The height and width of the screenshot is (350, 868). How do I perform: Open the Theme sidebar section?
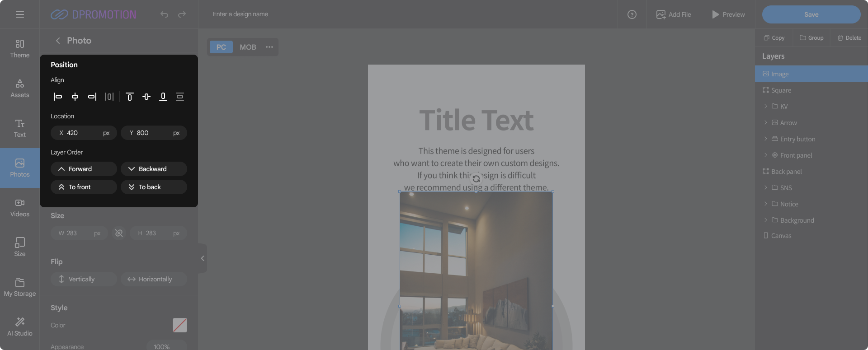tap(20, 49)
